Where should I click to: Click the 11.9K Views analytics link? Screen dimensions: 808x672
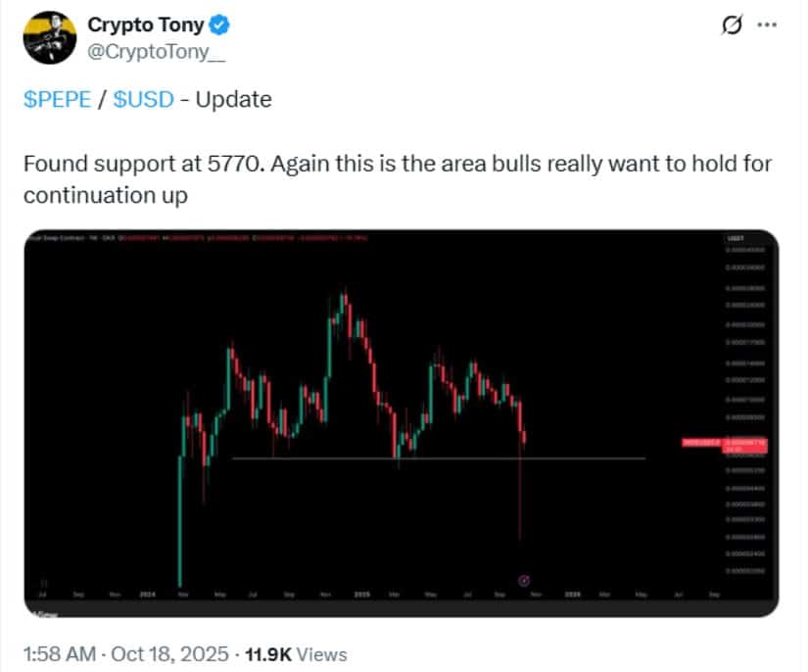click(299, 654)
